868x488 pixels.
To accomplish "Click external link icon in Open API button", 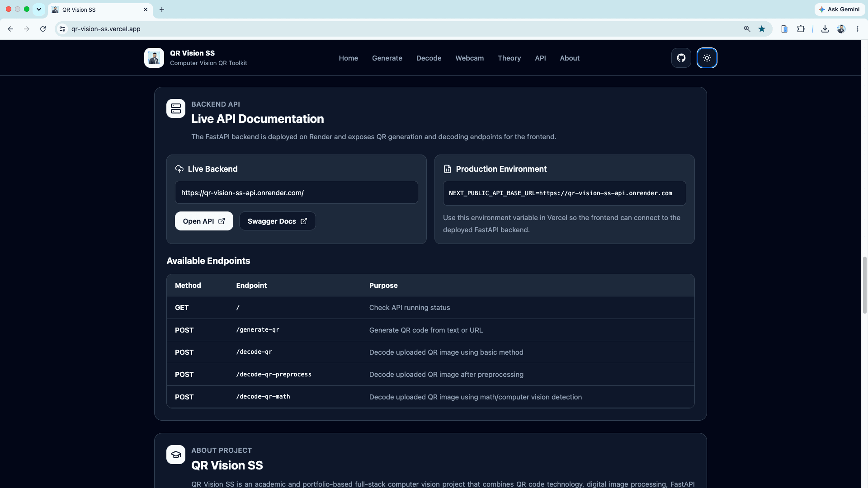I will [222, 221].
